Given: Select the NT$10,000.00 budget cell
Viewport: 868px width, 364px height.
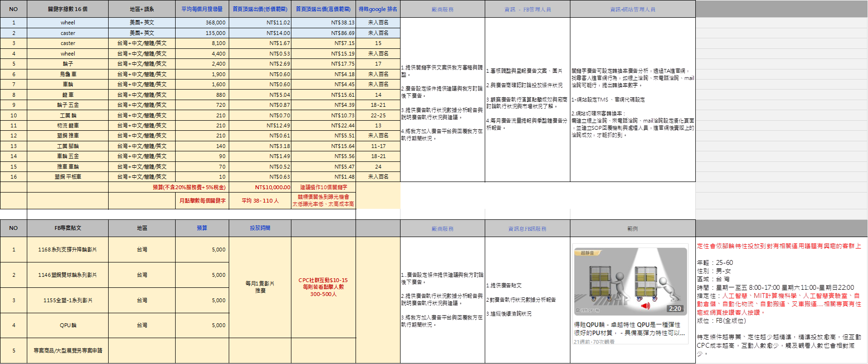Looking at the screenshot, I should point(260,187).
